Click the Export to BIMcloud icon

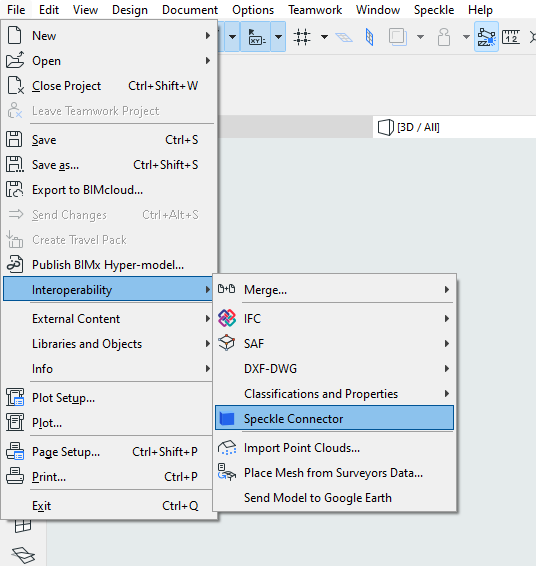pyautogui.click(x=15, y=190)
